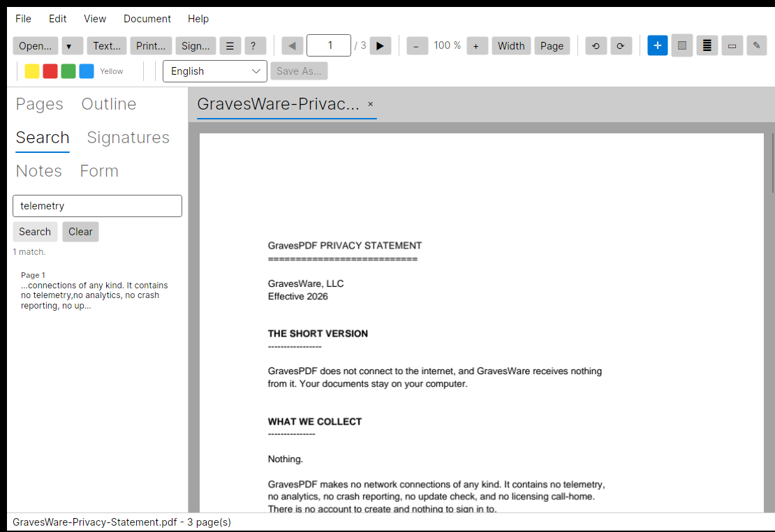Zoom in with the plus button next to 100 %
This screenshot has height=532, width=775.
(x=476, y=46)
